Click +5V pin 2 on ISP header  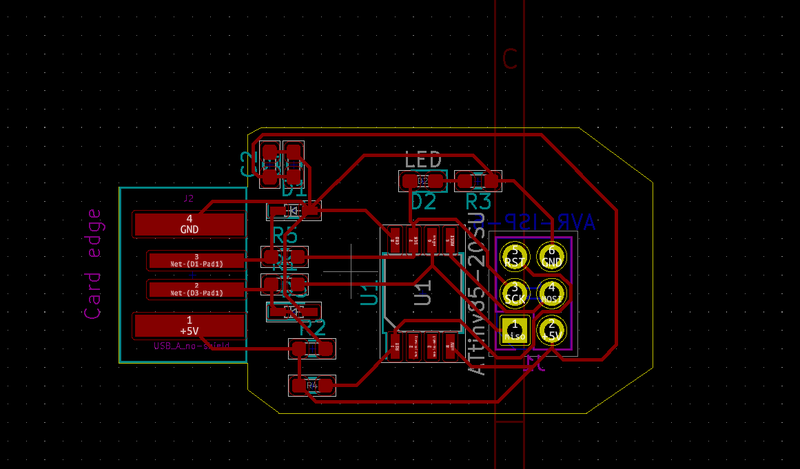pyautogui.click(x=551, y=330)
